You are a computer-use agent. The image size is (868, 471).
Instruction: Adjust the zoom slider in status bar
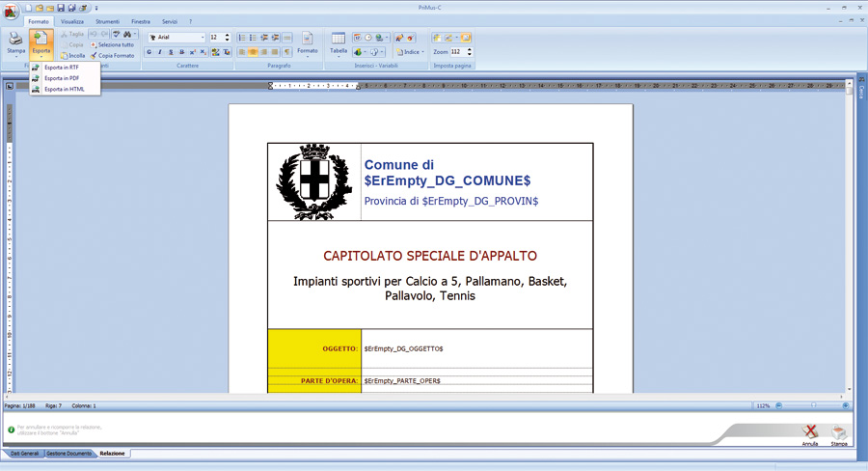coord(813,406)
